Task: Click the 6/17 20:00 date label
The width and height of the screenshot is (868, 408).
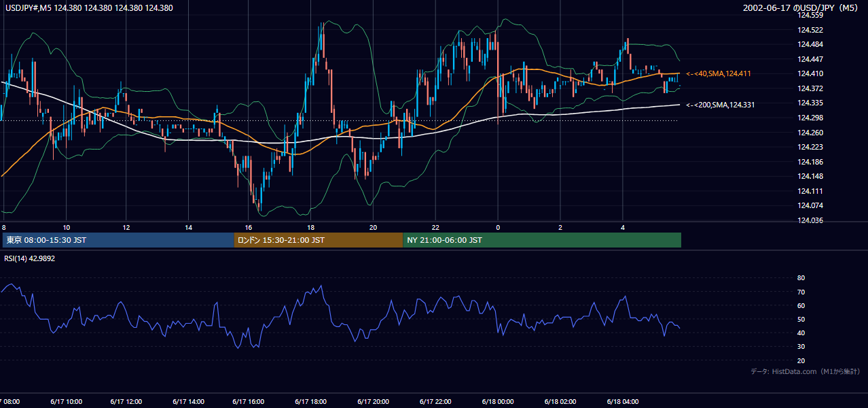Action: coord(374,402)
